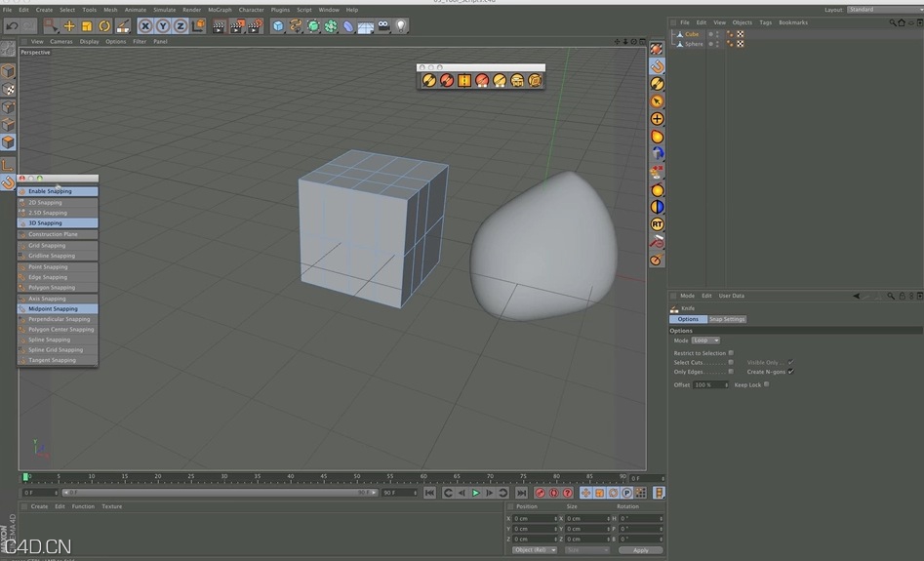Open attribute manager User Data menu

[x=732, y=296]
